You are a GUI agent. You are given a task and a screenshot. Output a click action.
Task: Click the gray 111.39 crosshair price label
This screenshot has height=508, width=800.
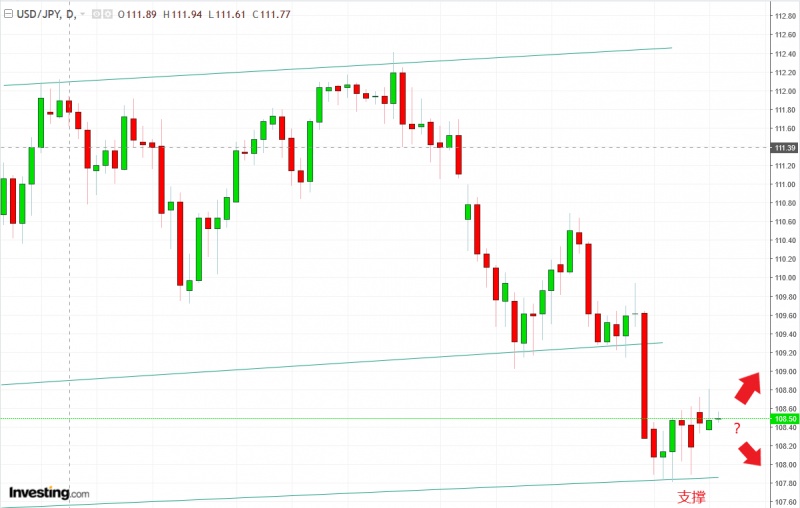pos(784,148)
